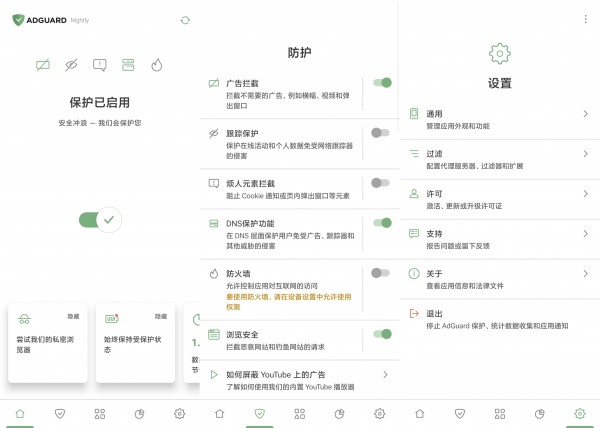The image size is (600, 428).
Task: Open the 始终保持受保护状态 card
Action: [x=135, y=343]
